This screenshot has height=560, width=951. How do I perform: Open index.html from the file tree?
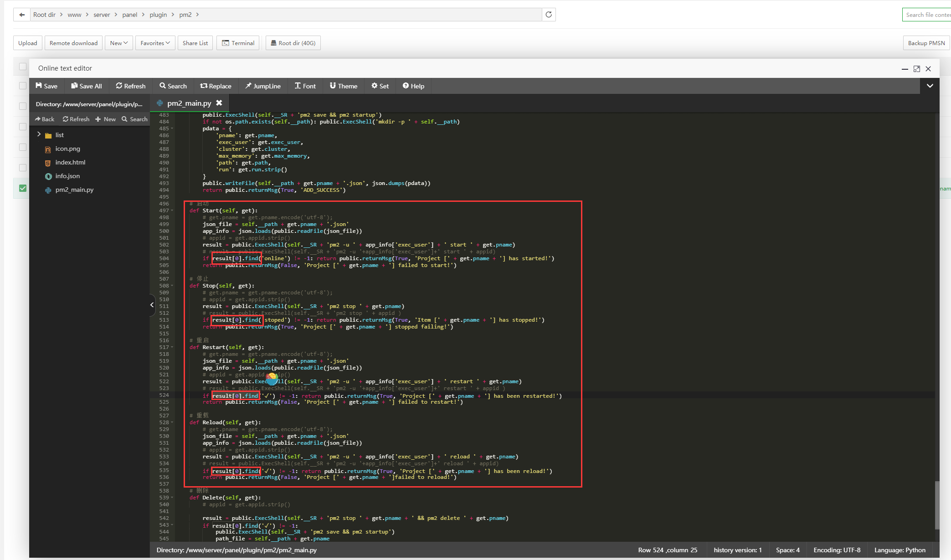click(x=70, y=162)
